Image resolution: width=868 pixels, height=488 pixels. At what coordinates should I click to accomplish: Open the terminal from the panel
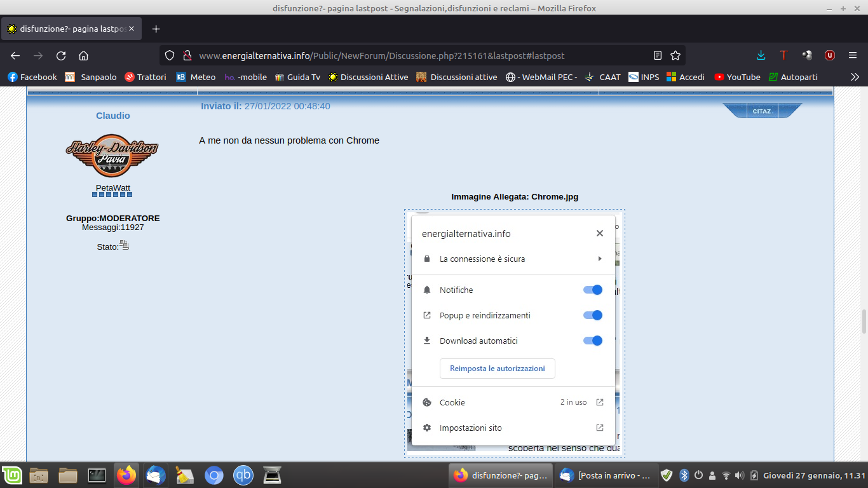[97, 475]
